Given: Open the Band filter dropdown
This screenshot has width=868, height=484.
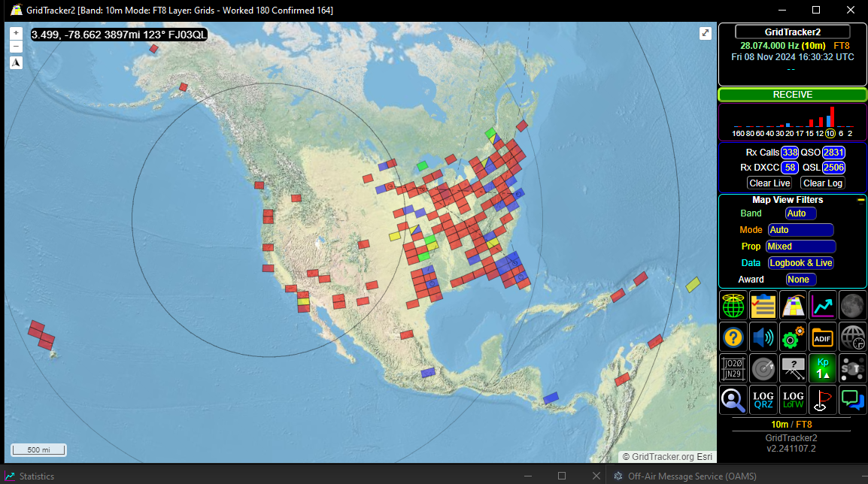Looking at the screenshot, I should pyautogui.click(x=800, y=213).
